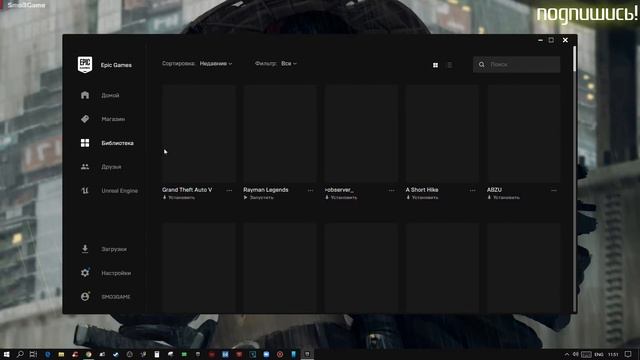Open Windows taskbar search
The width and height of the screenshot is (640, 360).
(20, 354)
